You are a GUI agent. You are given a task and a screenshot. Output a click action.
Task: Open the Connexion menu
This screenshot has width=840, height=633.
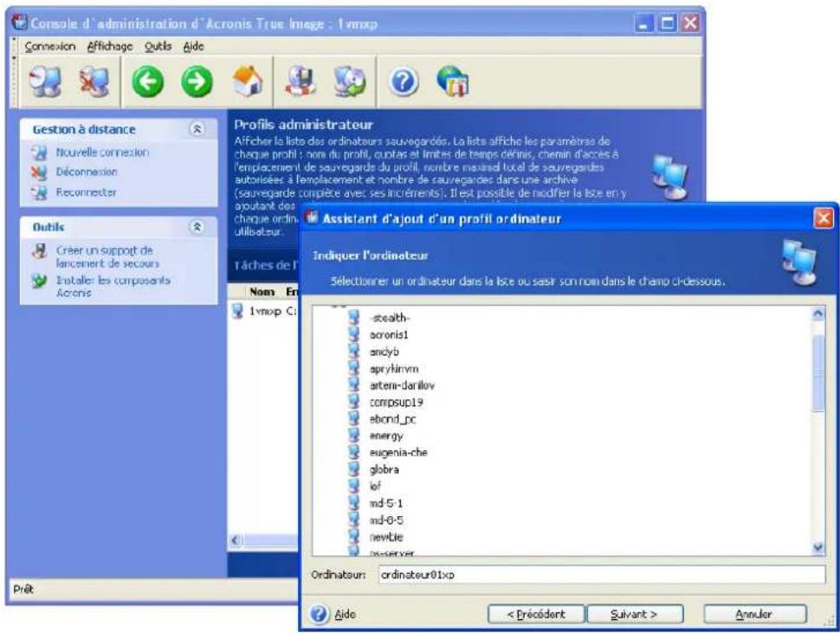point(50,47)
